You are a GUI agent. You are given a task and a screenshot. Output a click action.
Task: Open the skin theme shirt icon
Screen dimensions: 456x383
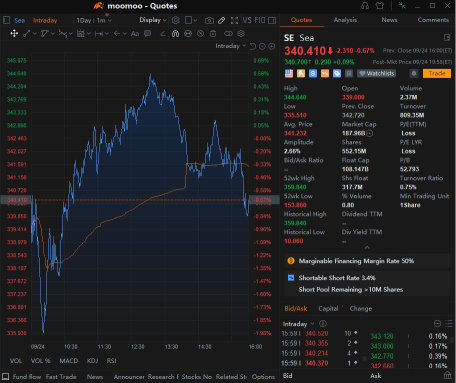380,6
